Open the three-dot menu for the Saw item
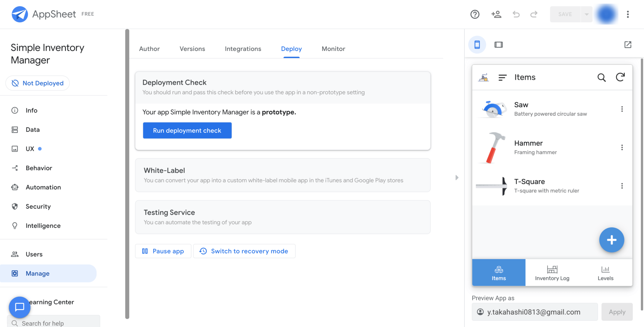This screenshot has height=327, width=644. point(622,109)
